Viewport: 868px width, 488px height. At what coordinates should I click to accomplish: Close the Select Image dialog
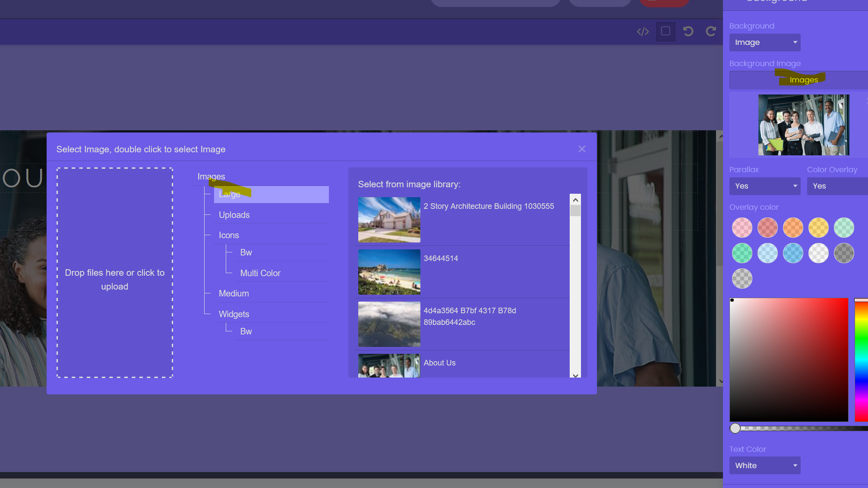(582, 149)
